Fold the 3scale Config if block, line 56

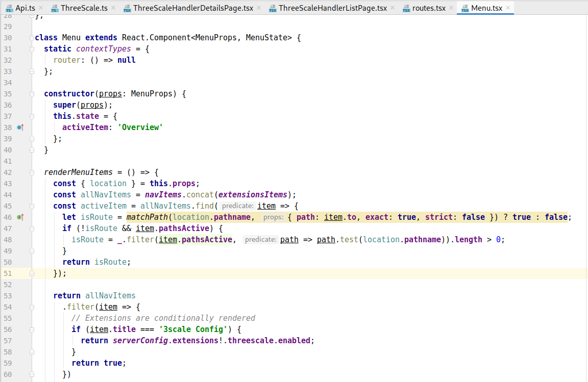pos(32,330)
